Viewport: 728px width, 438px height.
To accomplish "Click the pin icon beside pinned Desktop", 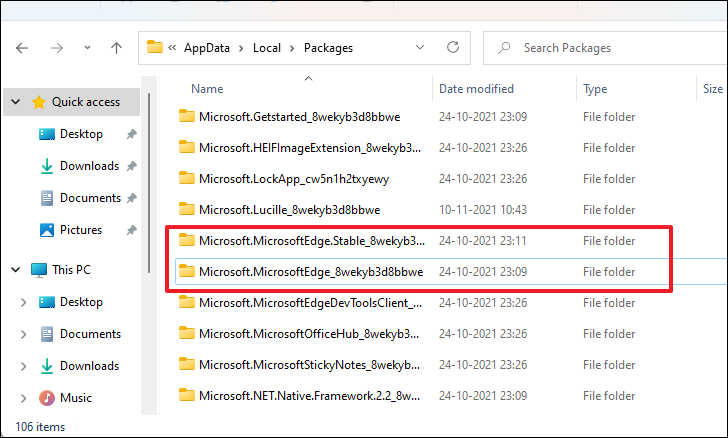I will [x=131, y=134].
